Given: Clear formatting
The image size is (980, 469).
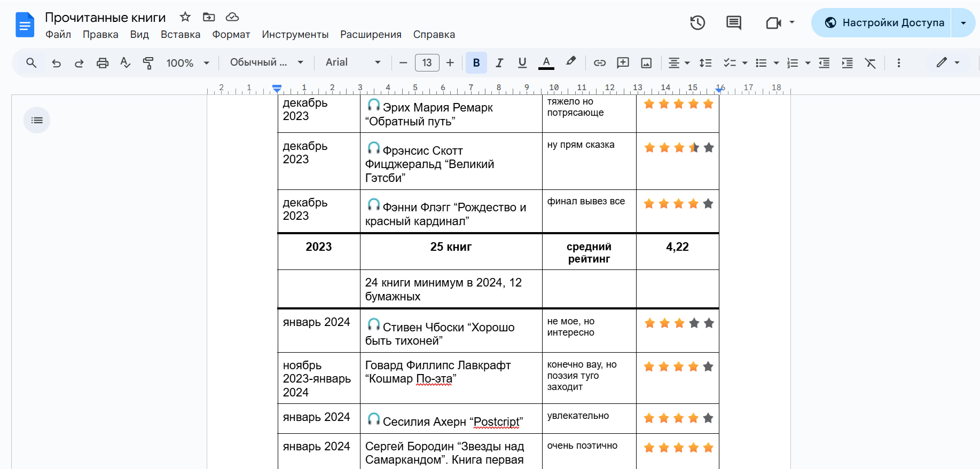Looking at the screenshot, I should pos(871,63).
